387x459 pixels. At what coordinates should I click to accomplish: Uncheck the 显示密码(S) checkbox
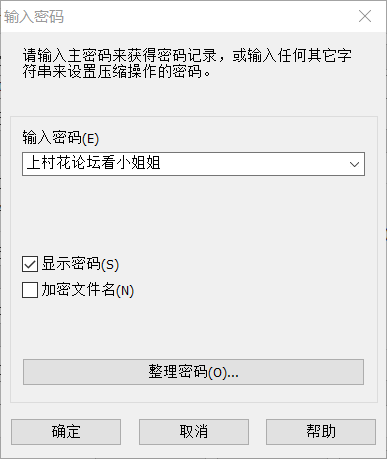click(30, 264)
